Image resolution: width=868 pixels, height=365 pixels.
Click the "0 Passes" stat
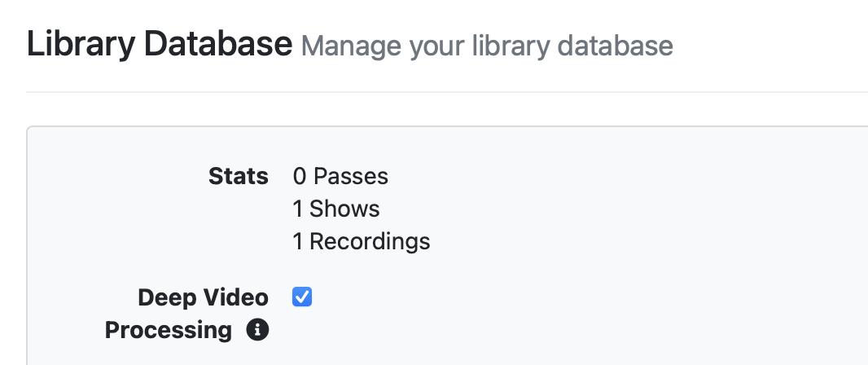[340, 176]
